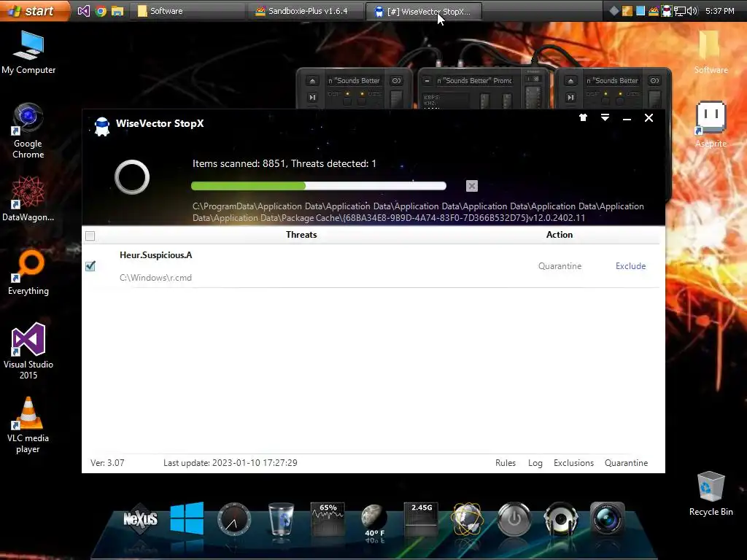The width and height of the screenshot is (747, 560).
Task: Click Items scanned status line
Action: coord(284,164)
